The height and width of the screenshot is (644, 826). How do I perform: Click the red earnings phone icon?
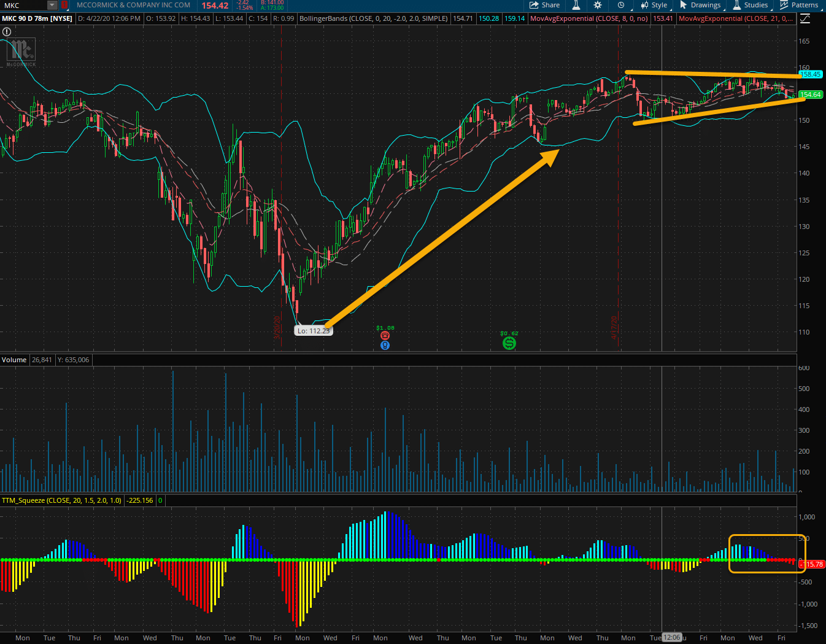tap(385, 336)
